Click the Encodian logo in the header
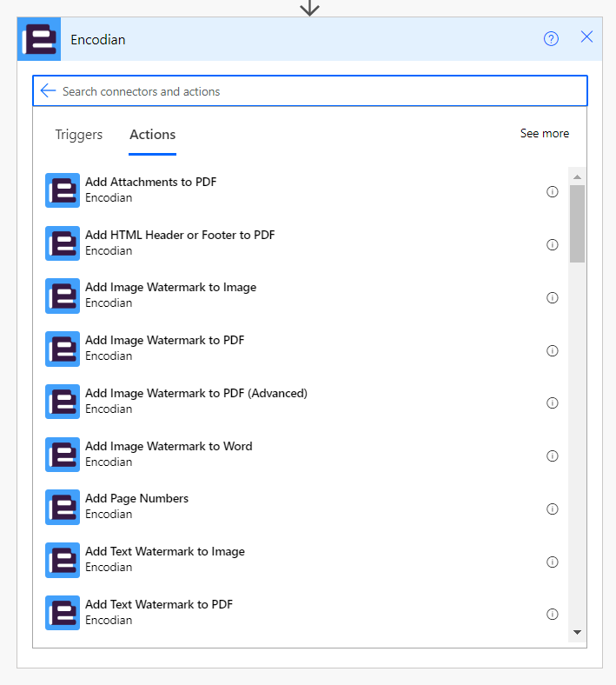This screenshot has height=685, width=616. click(39, 39)
